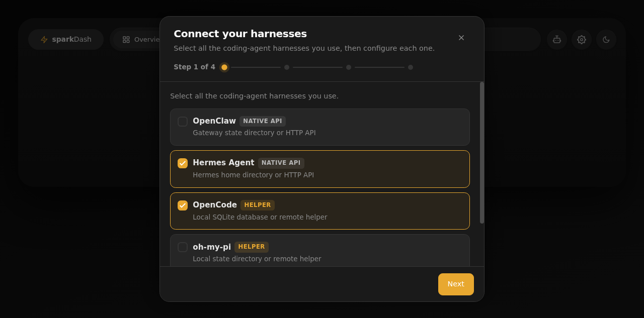This screenshot has height=318, width=644.
Task: Jump to the second step indicator dot
Action: tap(287, 67)
